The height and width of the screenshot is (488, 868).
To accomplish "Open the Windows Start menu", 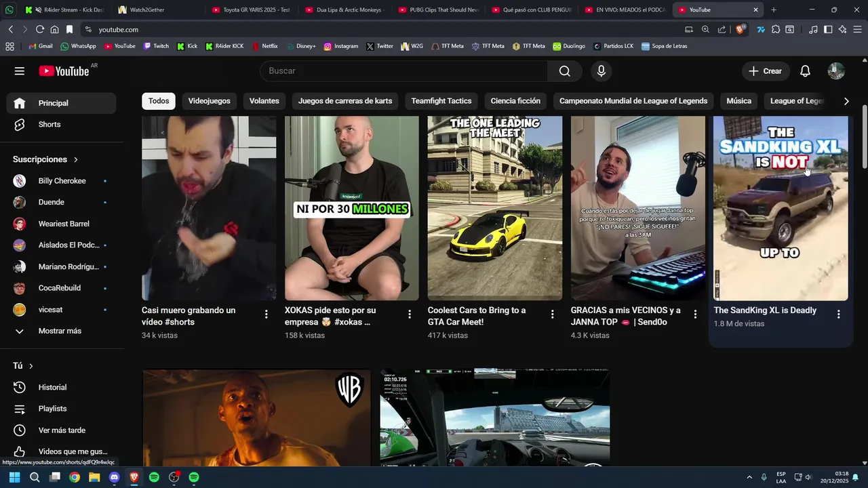I will click(x=14, y=477).
